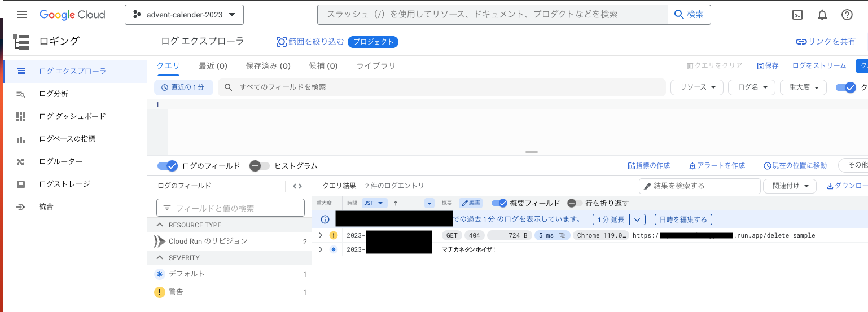Click the ログ分析 sidebar icon
Viewport: 868px width, 312px height.
pyautogui.click(x=21, y=94)
